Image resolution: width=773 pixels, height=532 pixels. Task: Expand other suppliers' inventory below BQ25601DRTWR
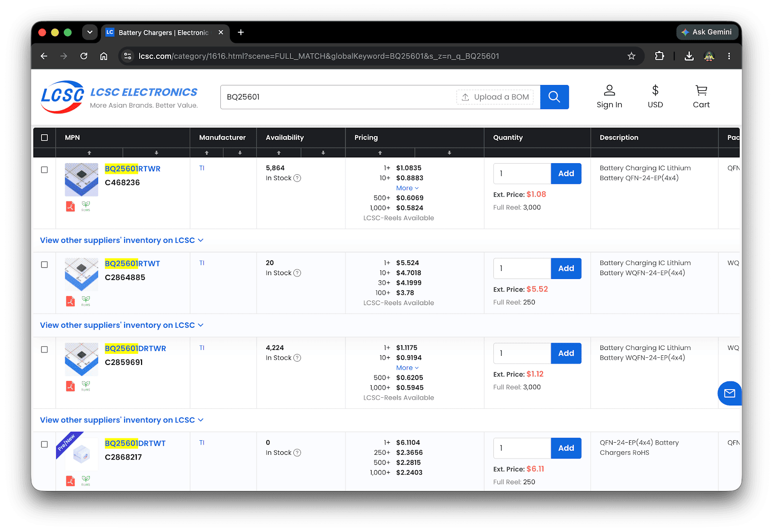(122, 420)
